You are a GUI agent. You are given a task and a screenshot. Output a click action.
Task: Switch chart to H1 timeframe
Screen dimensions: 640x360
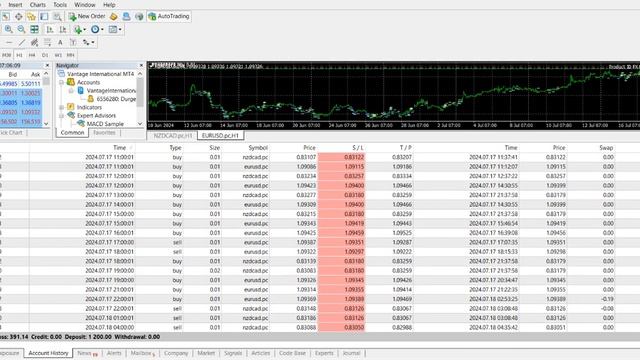[19, 55]
